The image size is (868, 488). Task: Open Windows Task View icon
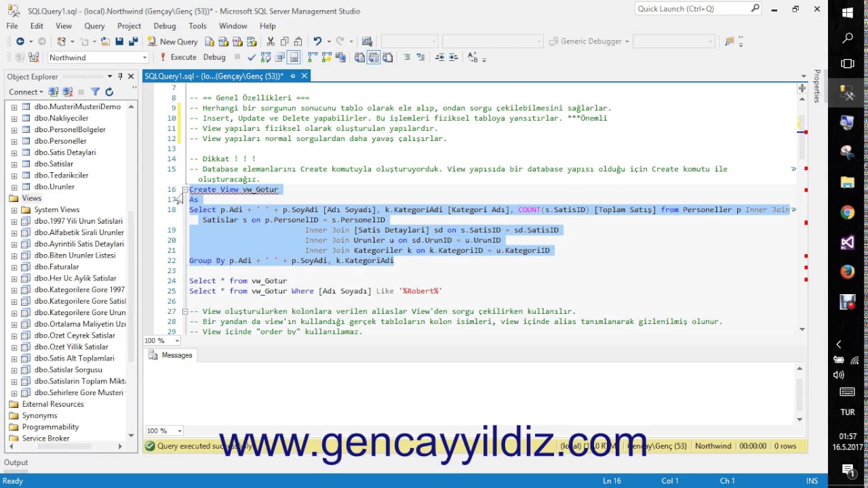(x=848, y=64)
